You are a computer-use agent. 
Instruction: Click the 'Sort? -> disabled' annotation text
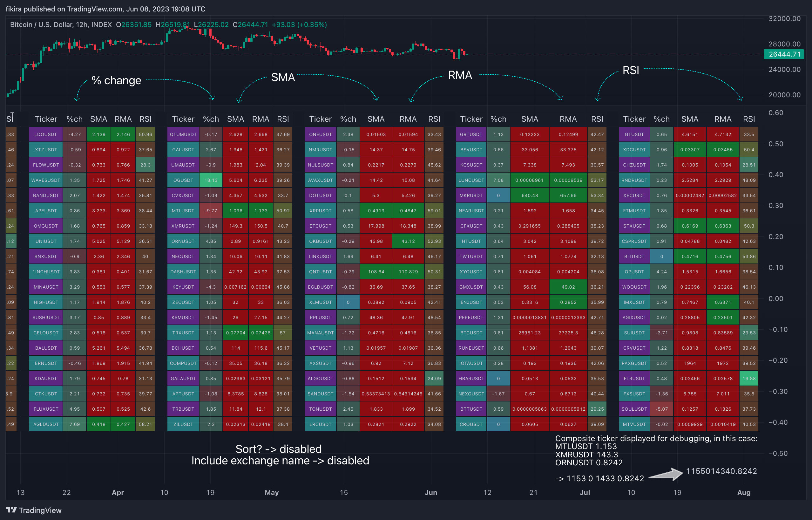(278, 449)
